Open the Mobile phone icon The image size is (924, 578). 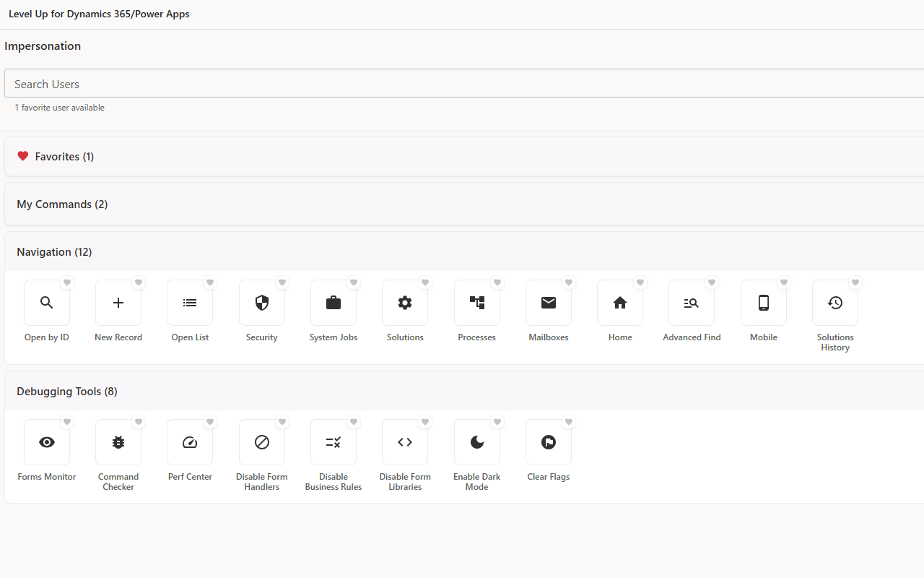click(x=764, y=303)
